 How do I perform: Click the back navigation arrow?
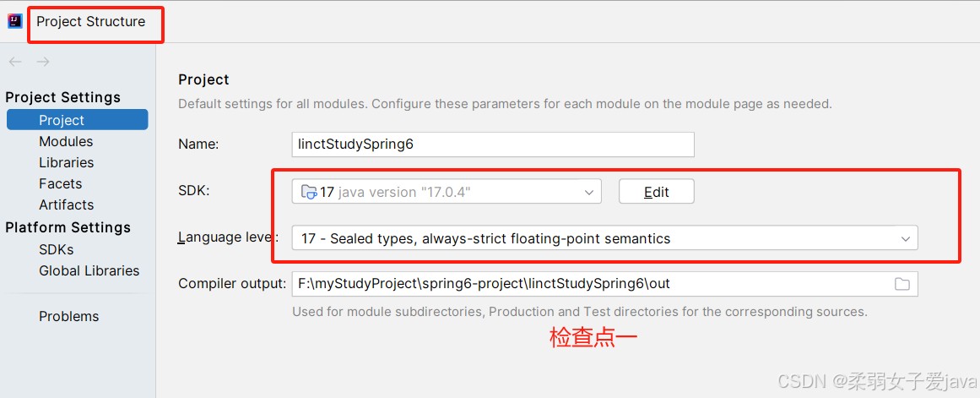[x=15, y=62]
